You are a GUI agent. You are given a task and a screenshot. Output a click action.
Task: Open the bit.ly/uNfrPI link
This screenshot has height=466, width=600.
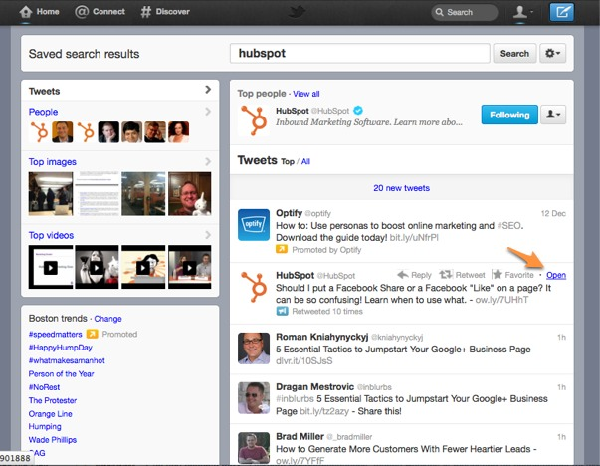pos(414,238)
